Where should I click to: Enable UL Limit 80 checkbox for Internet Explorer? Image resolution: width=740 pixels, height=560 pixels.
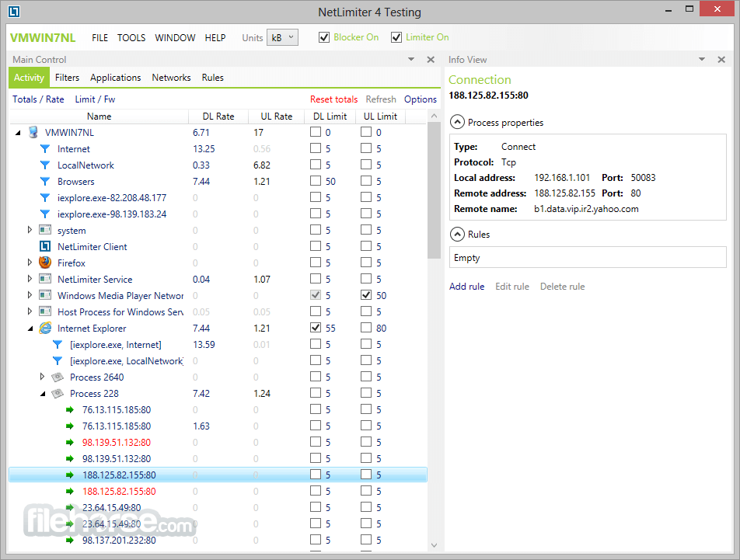pyautogui.click(x=366, y=328)
